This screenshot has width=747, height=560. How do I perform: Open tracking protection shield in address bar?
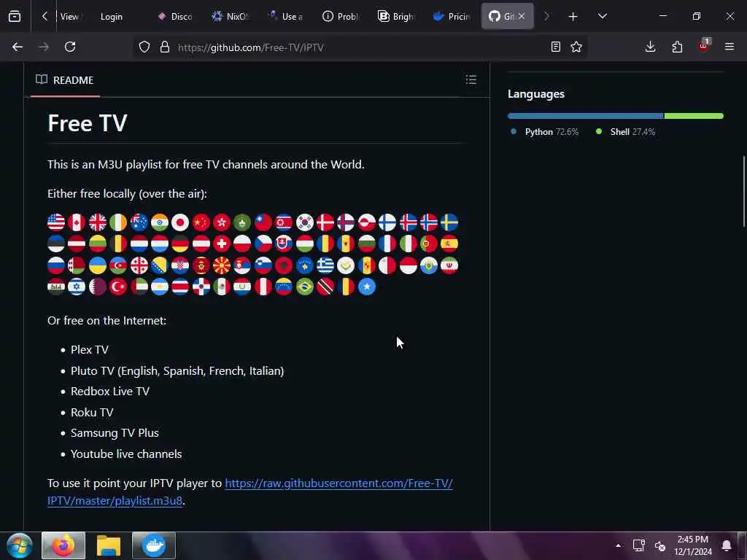144,47
